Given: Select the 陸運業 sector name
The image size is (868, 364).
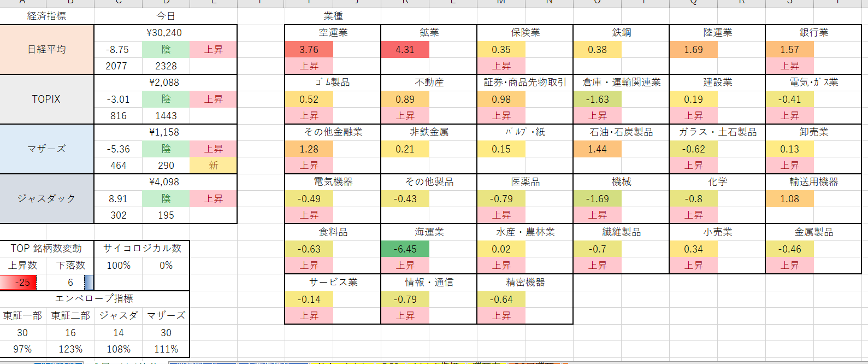Looking at the screenshot, I should (717, 33).
